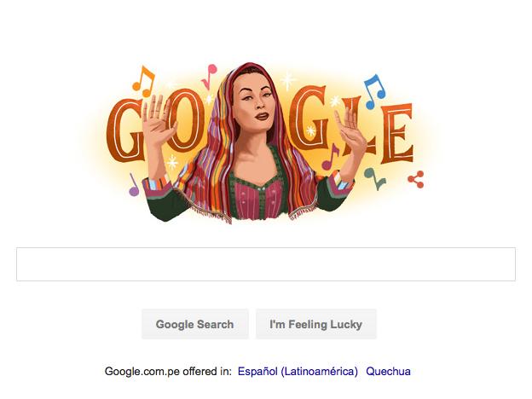Click the first letter G of the doodle
The image size is (532, 399).
(x=124, y=130)
